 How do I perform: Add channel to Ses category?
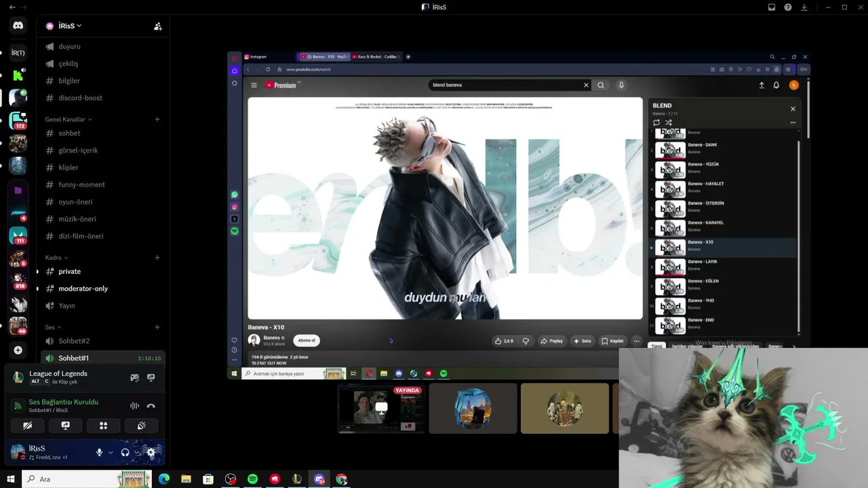click(x=157, y=327)
